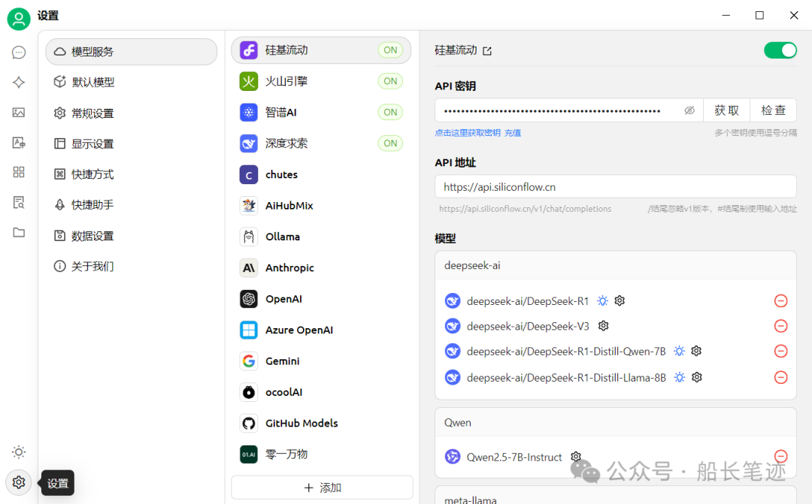
Task: Open 常规设置 settings section
Action: click(132, 113)
